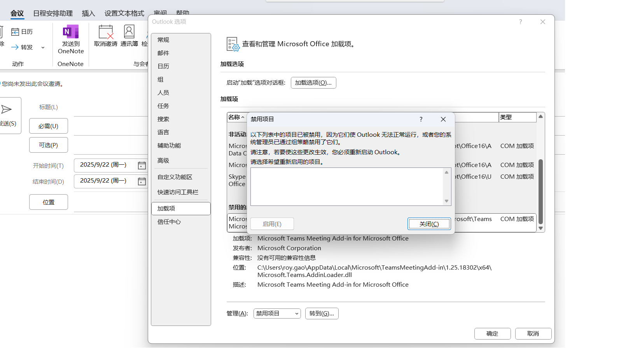This screenshot has height=364, width=619.
Task: Open the end date calendar picker icon
Action: (142, 181)
